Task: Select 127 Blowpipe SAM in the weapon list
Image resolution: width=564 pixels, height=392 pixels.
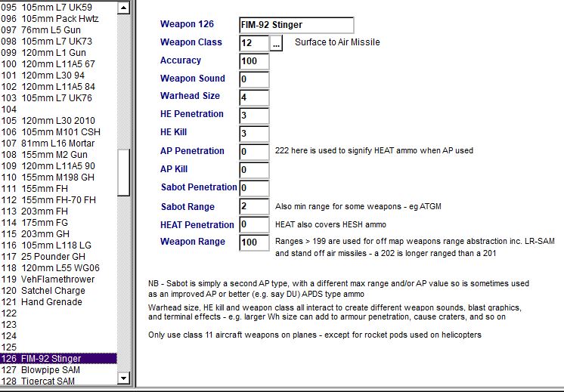Action: 52,370
